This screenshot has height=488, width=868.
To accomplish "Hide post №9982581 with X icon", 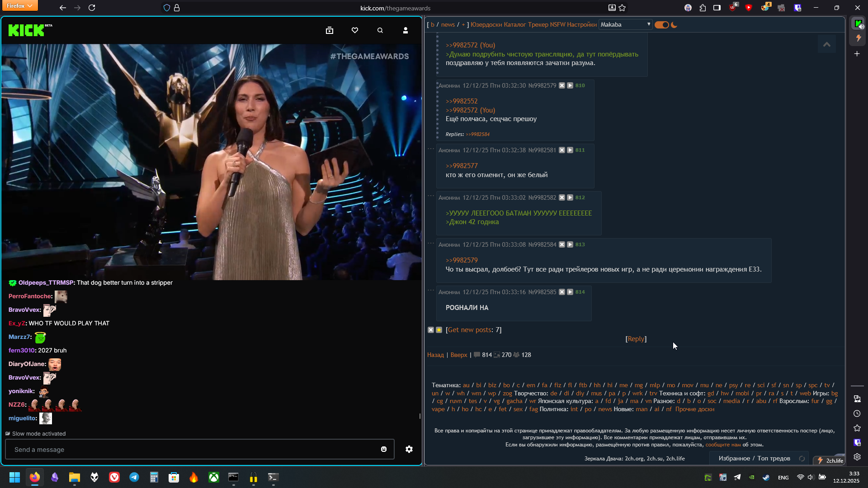I will [x=562, y=150].
